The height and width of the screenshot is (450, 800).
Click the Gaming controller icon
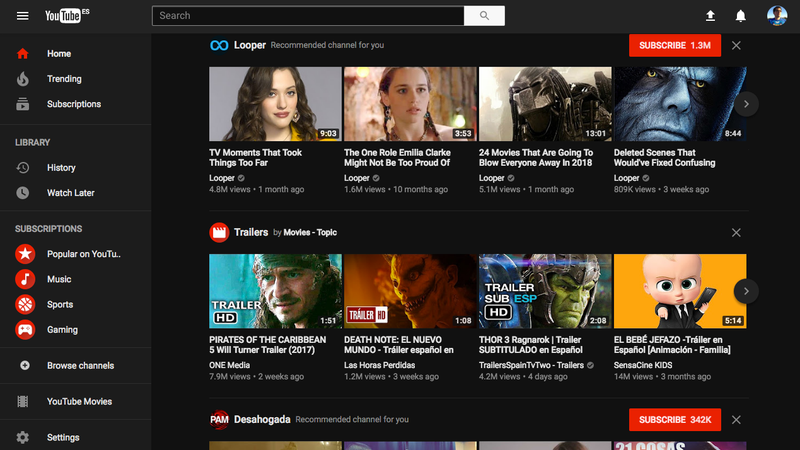click(x=25, y=330)
